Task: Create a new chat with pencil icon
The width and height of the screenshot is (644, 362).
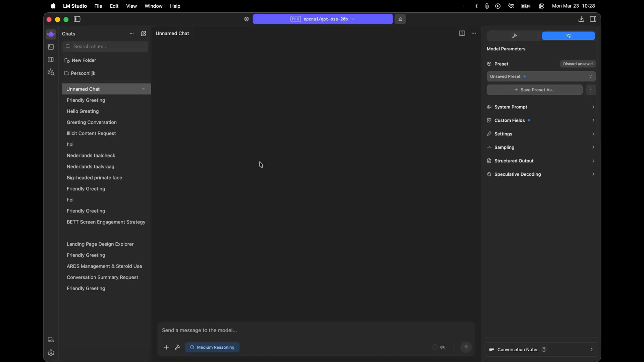Action: click(x=144, y=34)
